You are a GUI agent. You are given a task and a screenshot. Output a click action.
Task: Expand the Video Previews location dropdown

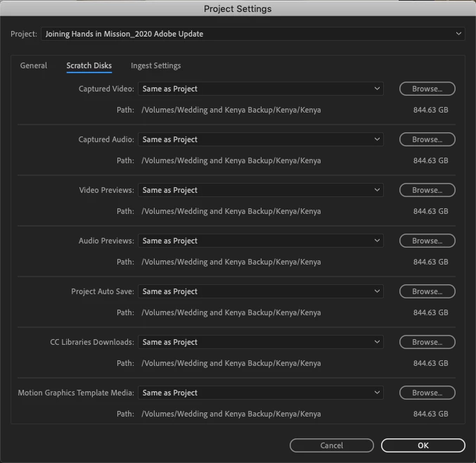pos(261,190)
